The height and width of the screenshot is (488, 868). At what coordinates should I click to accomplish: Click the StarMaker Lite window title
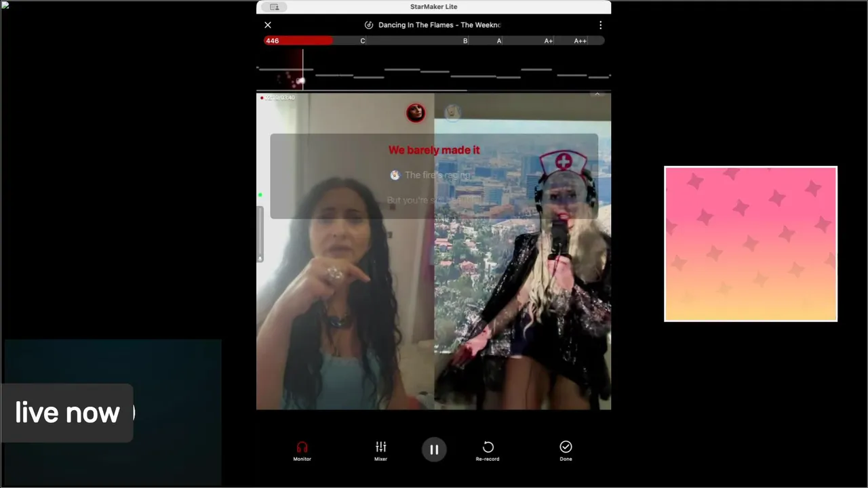[x=433, y=7]
